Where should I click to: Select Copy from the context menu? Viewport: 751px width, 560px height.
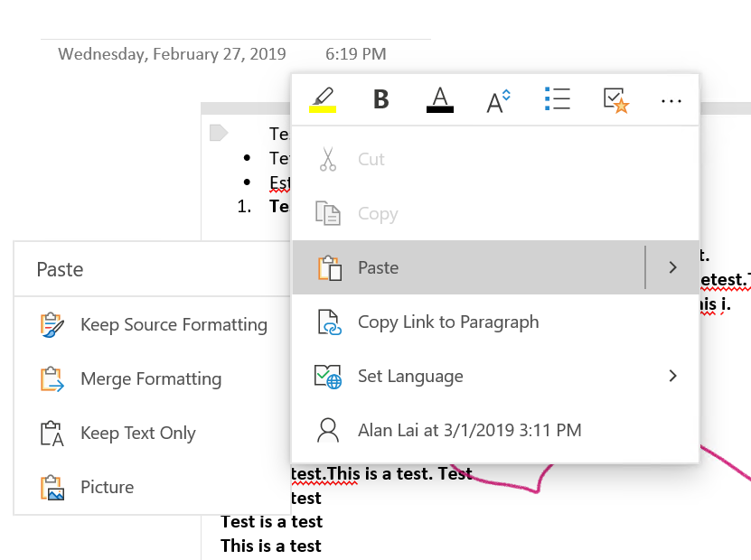[378, 213]
